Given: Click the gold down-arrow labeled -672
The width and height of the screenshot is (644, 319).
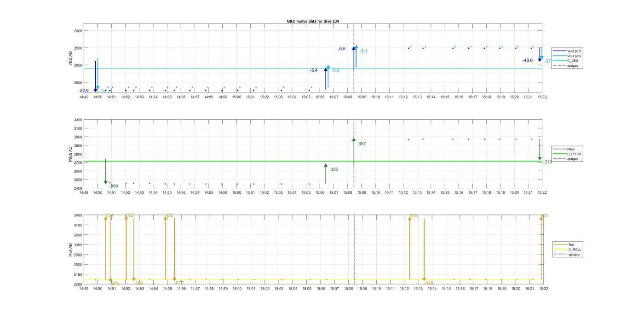Looking at the screenshot, I should 174,250.
